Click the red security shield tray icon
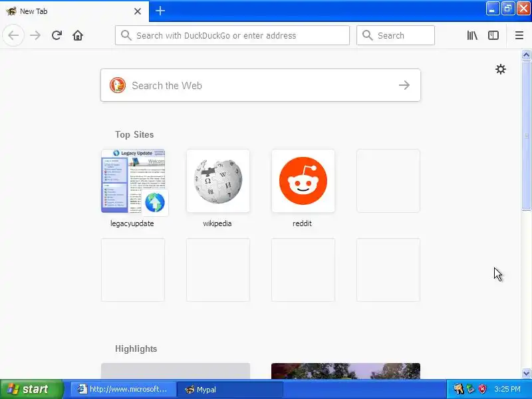 tap(482, 389)
